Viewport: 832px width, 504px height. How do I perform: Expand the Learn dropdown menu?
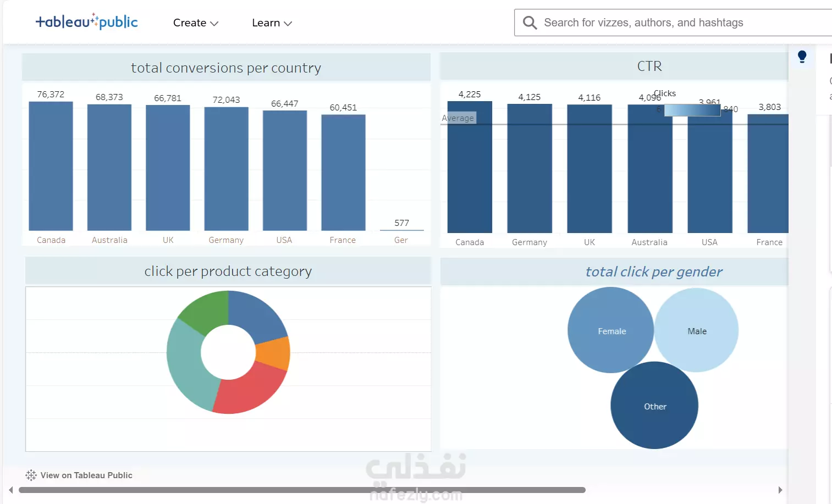(x=272, y=23)
